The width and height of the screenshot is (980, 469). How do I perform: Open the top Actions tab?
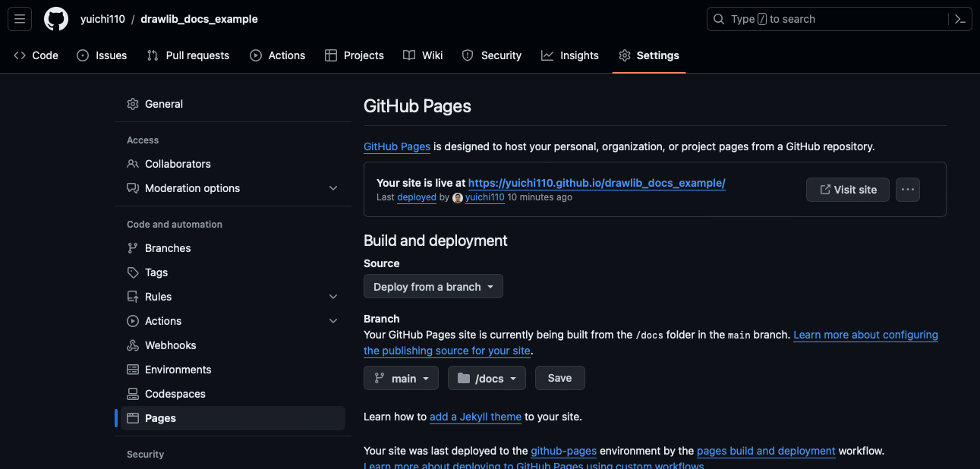click(x=277, y=55)
